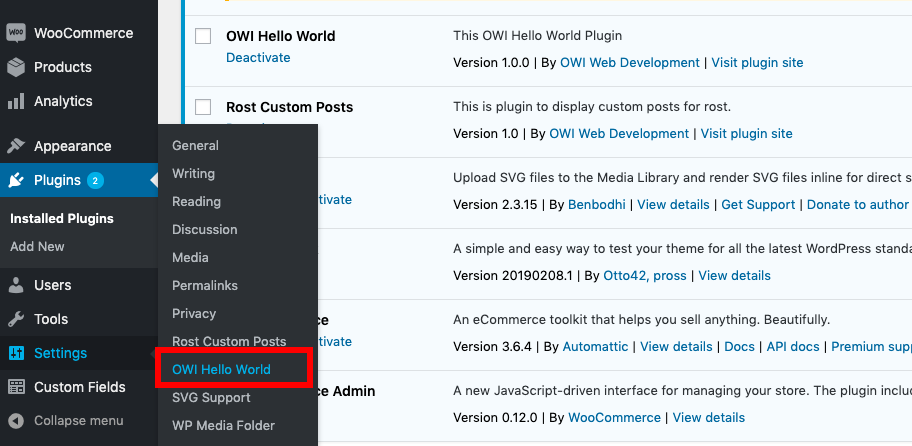Click Collapse menu at sidebar bottom
The height and width of the screenshot is (446, 912).
(x=79, y=420)
